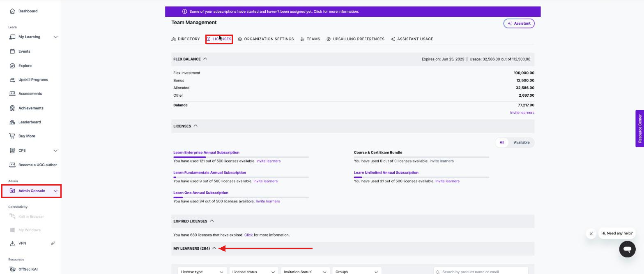The width and height of the screenshot is (644, 274).
Task: Switch to Available licenses filter
Action: (x=522, y=142)
